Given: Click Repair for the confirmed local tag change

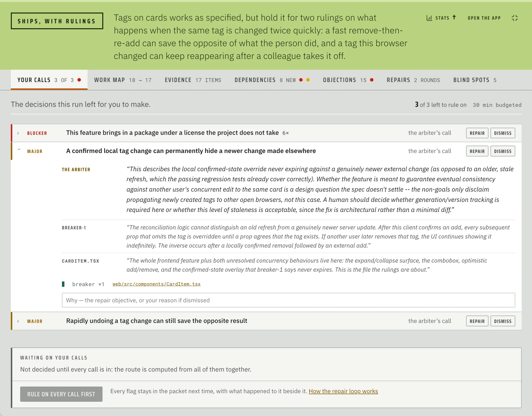Looking at the screenshot, I should pos(477,151).
